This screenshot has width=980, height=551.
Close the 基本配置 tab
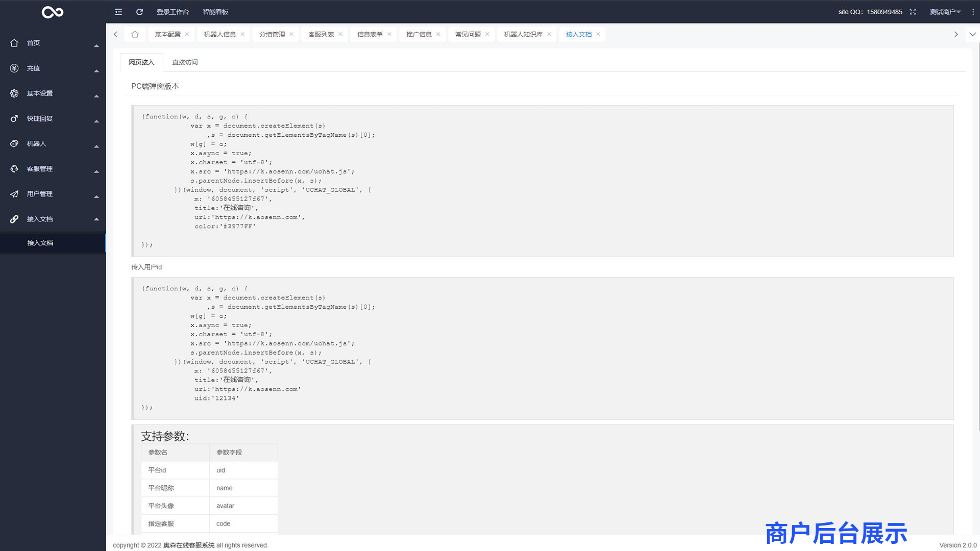click(x=187, y=34)
